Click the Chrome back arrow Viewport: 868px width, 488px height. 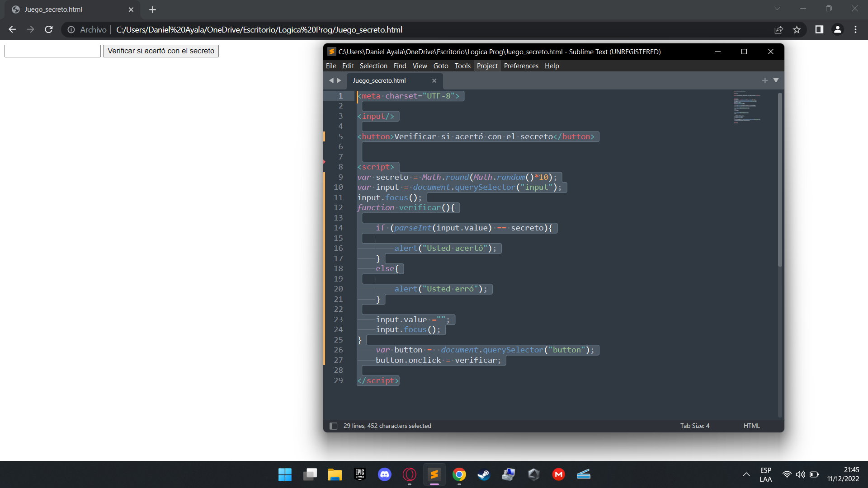12,29
